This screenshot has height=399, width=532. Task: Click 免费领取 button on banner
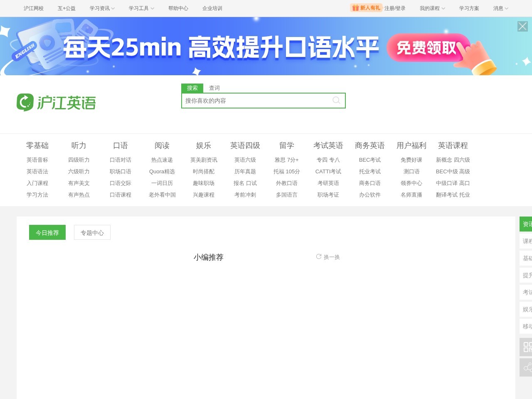[x=428, y=48]
